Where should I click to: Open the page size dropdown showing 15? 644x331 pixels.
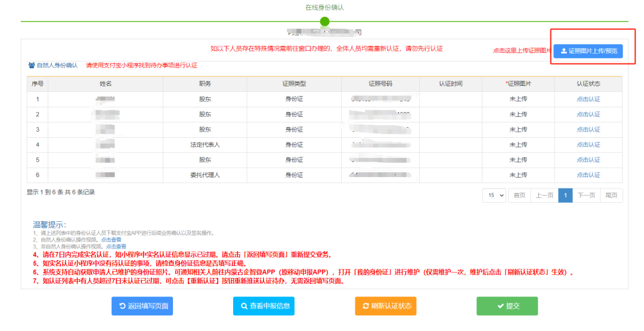(494, 196)
